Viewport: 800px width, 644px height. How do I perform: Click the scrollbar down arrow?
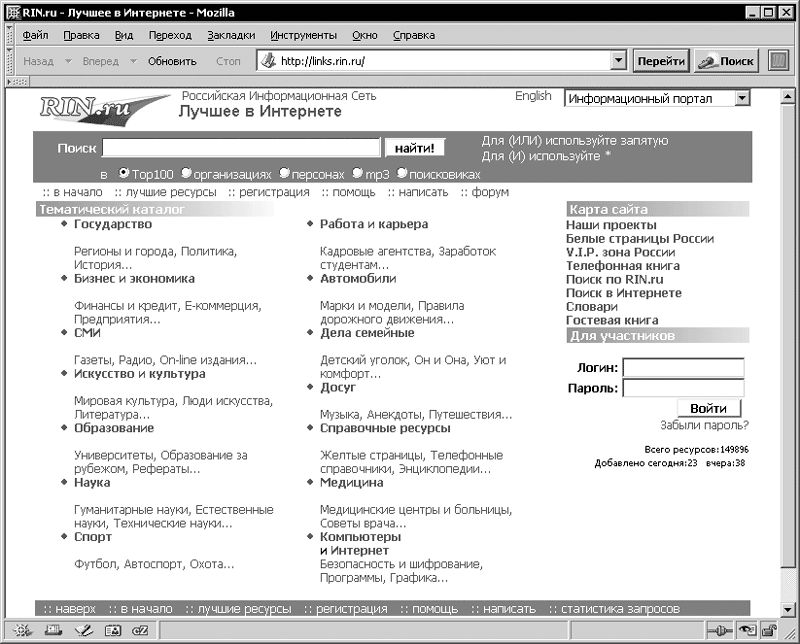pos(788,609)
